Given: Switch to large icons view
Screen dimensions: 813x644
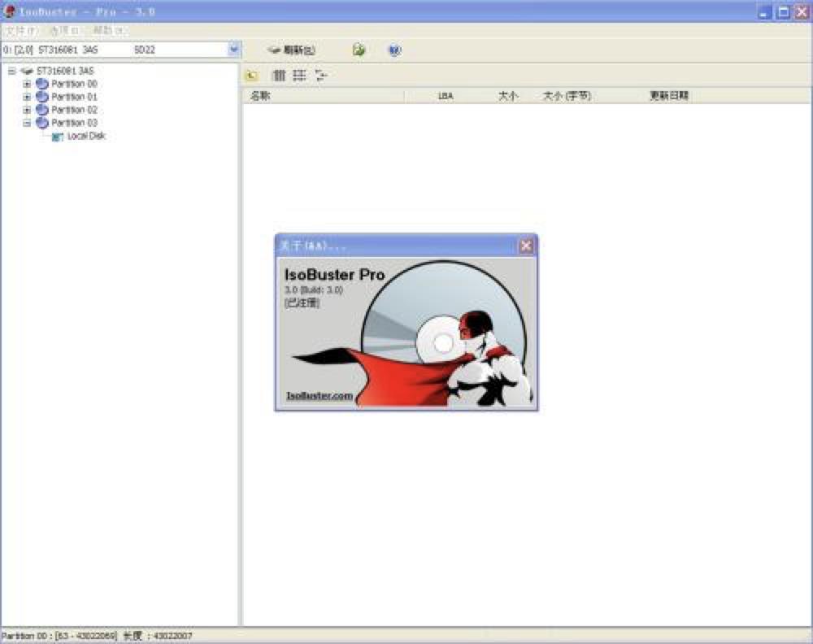Looking at the screenshot, I should [280, 76].
